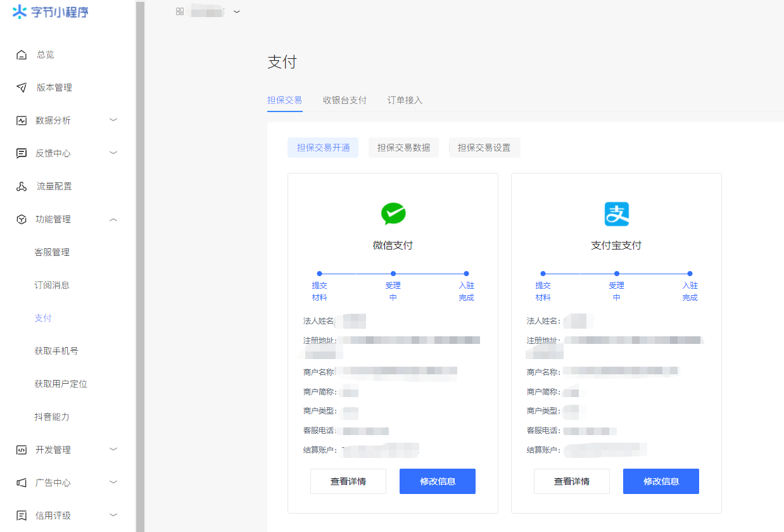The height and width of the screenshot is (532, 784).
Task: Expand the 数据分析 section chevron
Action: [113, 120]
